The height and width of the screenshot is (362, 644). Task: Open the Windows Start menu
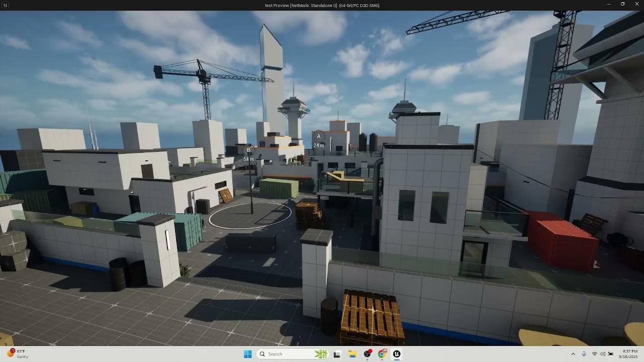point(248,354)
